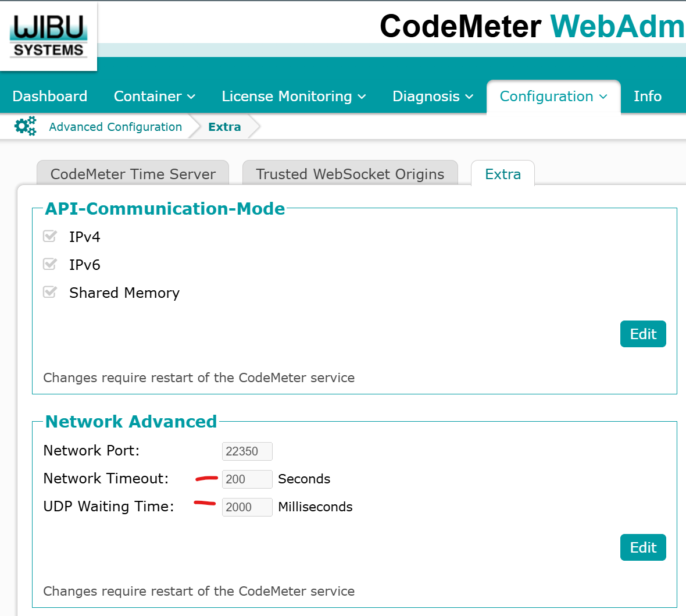Click the Extra breadcrumb item

point(224,127)
